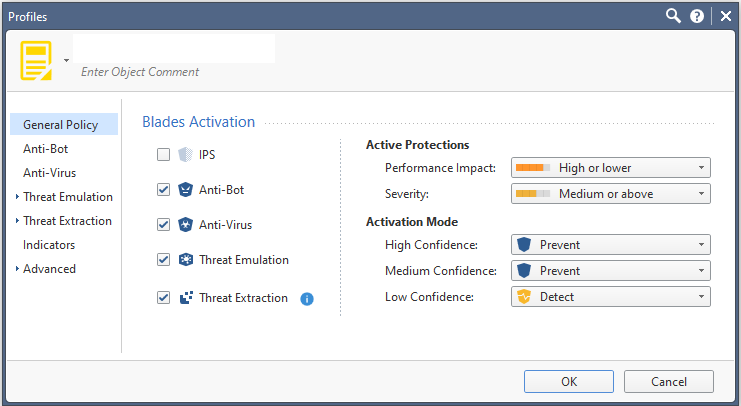Image resolution: width=741 pixels, height=406 pixels.
Task: Select Anti-Virus in the left navigation
Action: point(50,173)
